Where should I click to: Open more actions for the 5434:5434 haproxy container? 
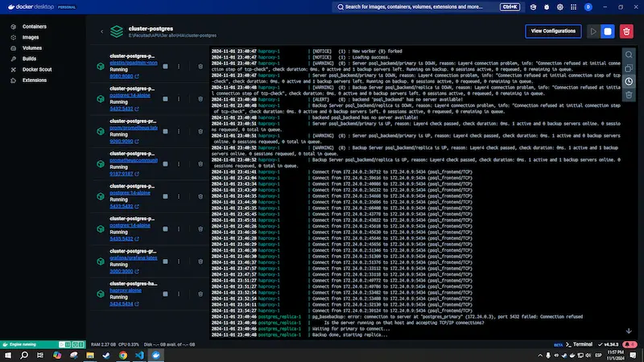179,294
